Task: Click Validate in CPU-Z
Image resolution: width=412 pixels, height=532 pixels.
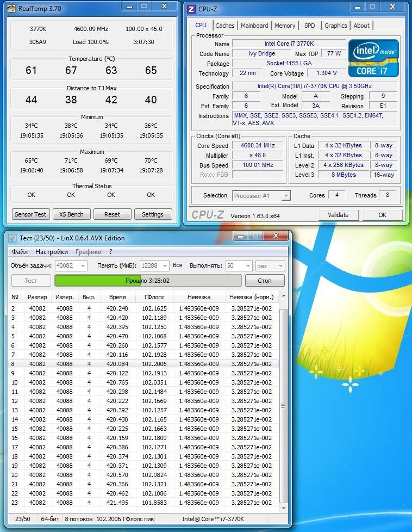Action: (339, 215)
